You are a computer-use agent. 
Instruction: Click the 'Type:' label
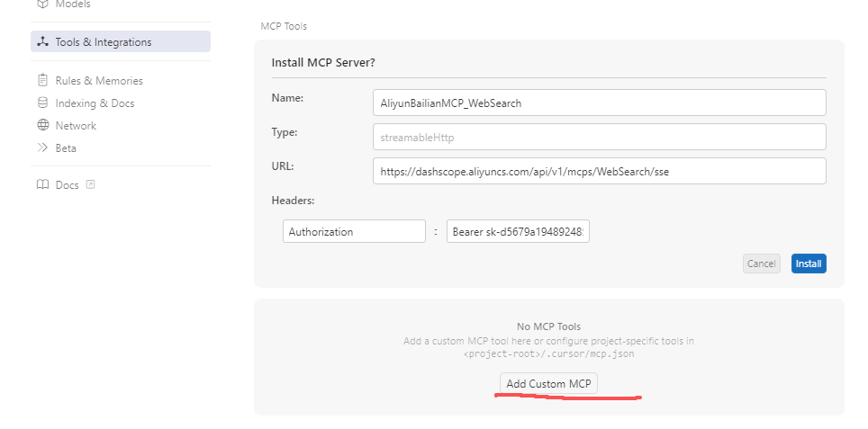click(x=285, y=132)
